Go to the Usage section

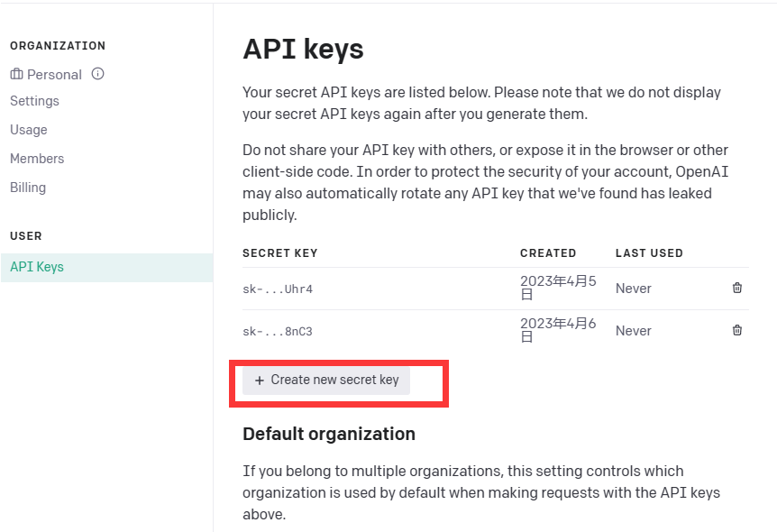[29, 130]
